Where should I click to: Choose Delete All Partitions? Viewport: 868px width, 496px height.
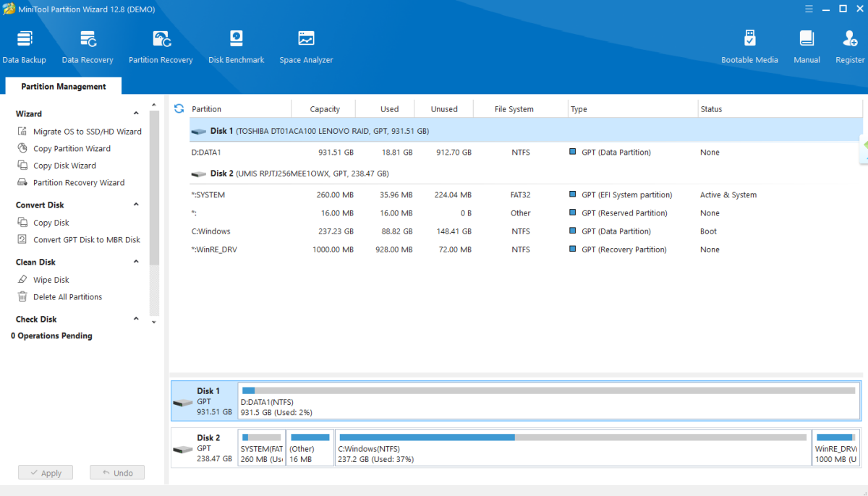(67, 296)
